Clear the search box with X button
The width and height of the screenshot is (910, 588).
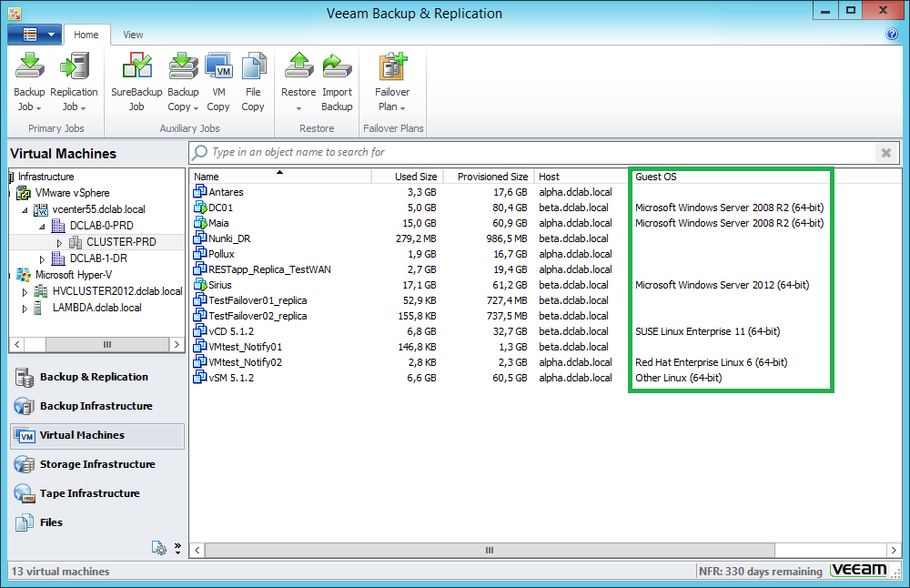click(886, 153)
